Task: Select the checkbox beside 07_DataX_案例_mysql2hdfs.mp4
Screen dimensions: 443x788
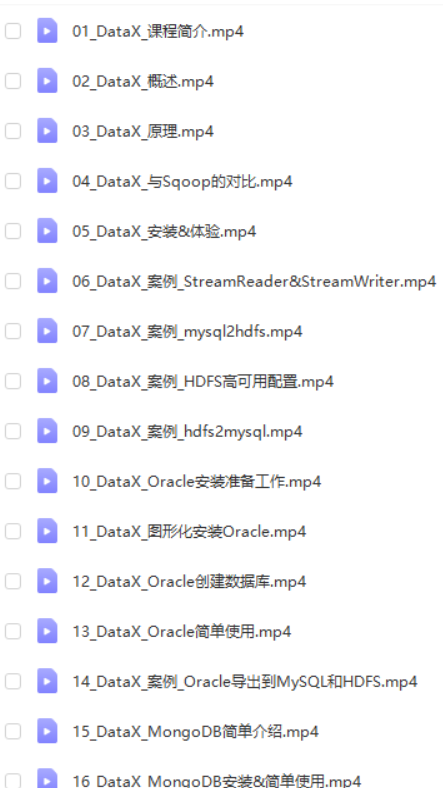Action: coord(13,331)
